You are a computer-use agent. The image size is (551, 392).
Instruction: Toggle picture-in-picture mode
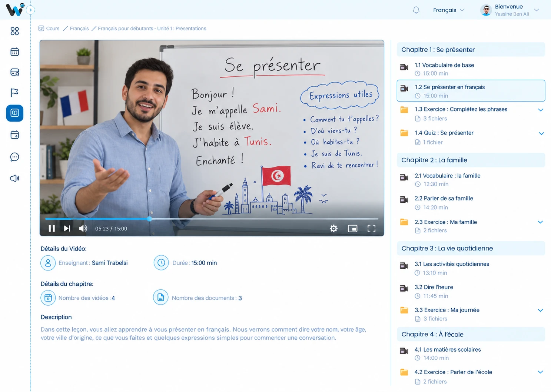pos(353,229)
